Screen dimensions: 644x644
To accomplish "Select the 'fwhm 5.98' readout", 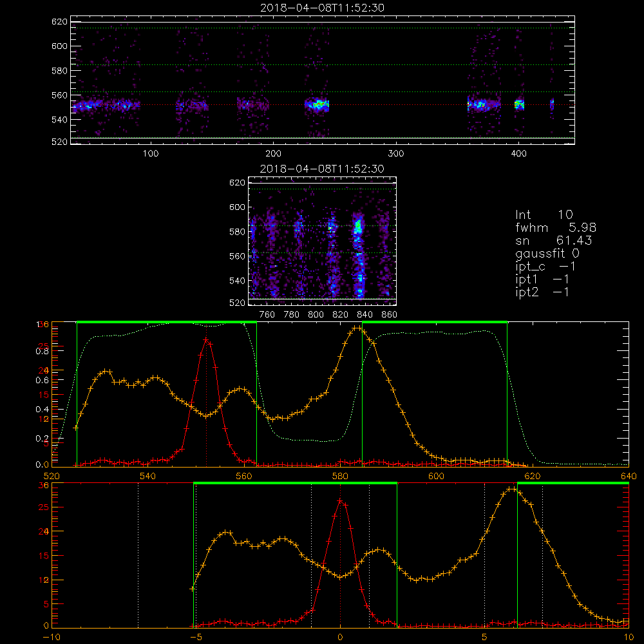I will (556, 227).
